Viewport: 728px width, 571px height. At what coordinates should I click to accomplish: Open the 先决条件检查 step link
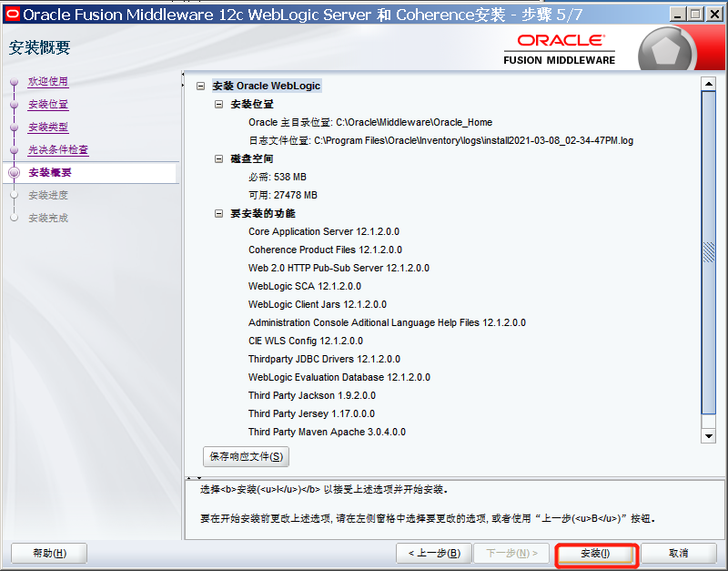pyautogui.click(x=58, y=149)
